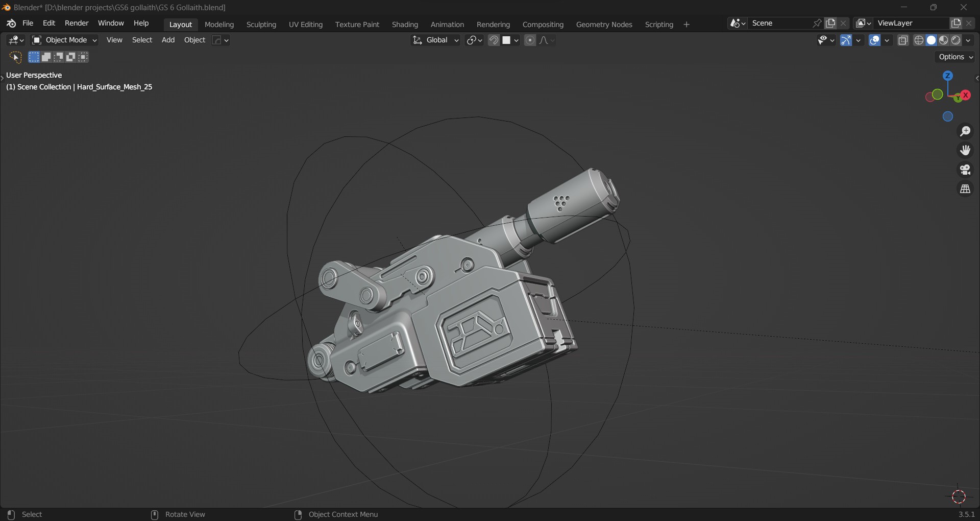
Task: Open the viewport Object menu
Action: 194,40
